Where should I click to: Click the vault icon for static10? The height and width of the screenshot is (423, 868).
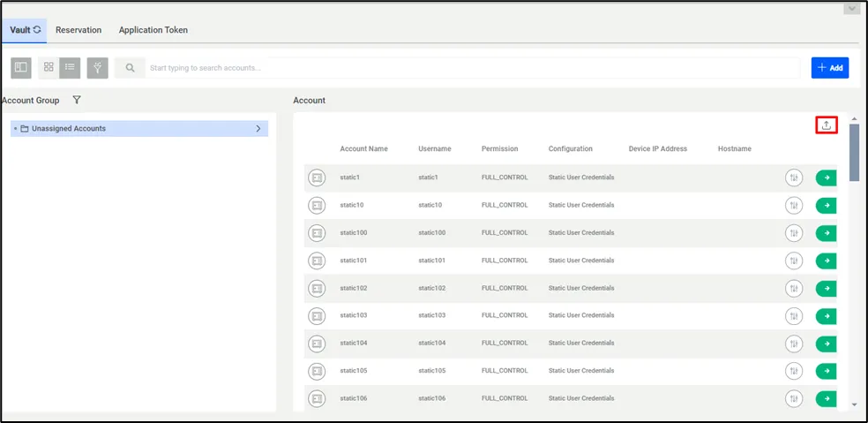click(317, 205)
